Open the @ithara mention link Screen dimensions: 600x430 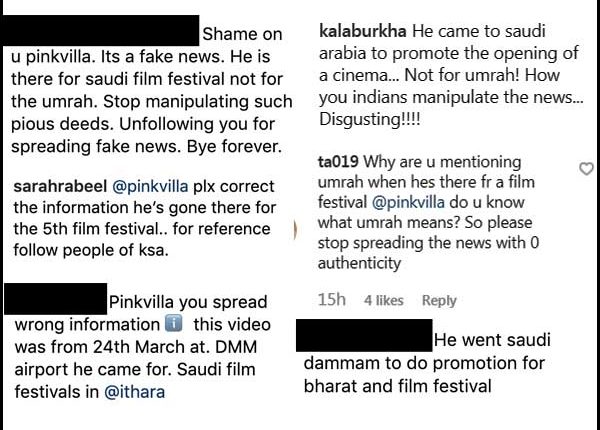point(134,392)
